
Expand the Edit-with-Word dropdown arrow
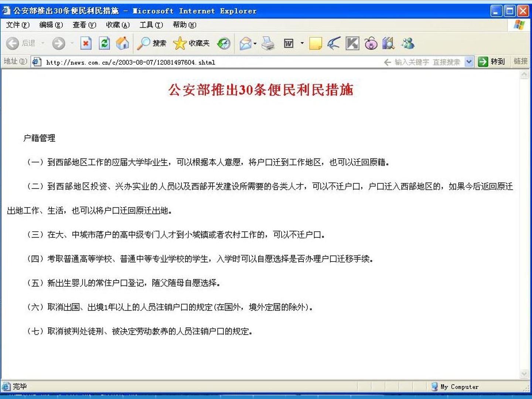click(x=302, y=43)
